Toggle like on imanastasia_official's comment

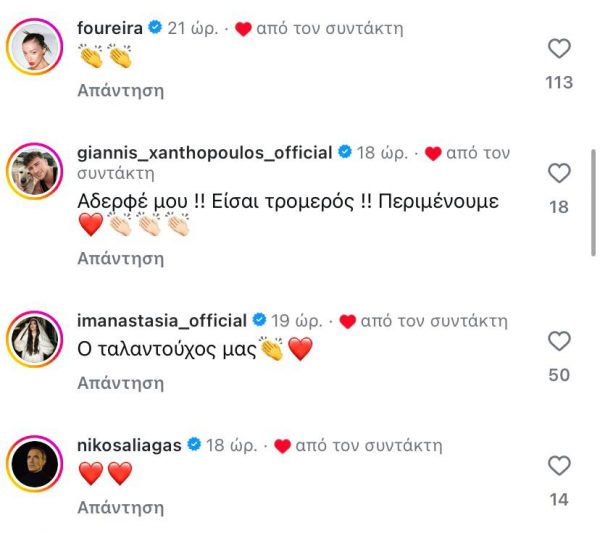pos(560,342)
